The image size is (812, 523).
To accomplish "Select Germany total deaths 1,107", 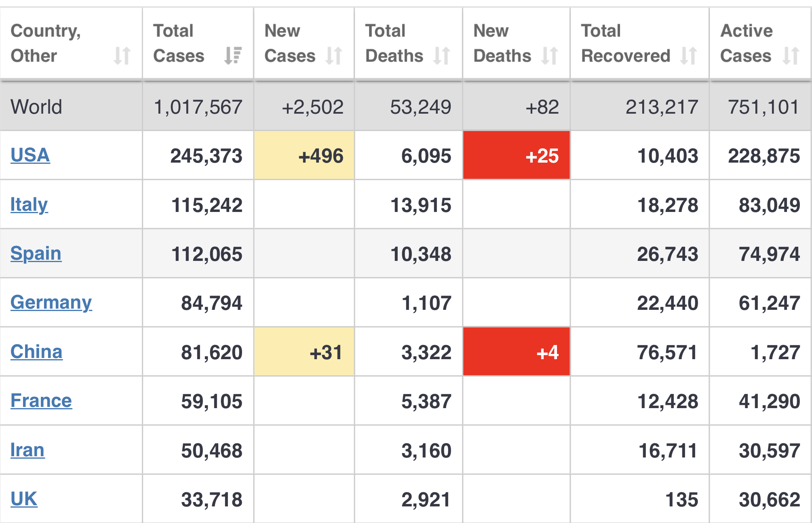I will pos(426,303).
